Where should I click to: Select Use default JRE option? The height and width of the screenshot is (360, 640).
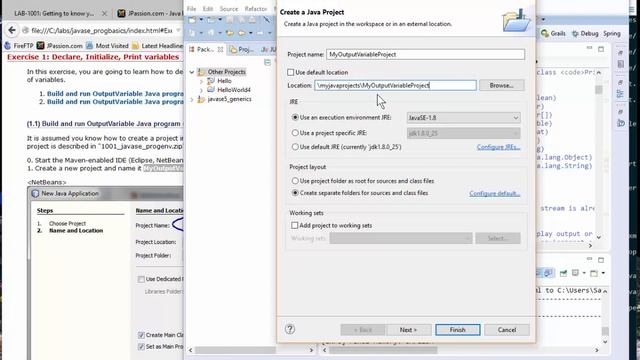[295, 147]
